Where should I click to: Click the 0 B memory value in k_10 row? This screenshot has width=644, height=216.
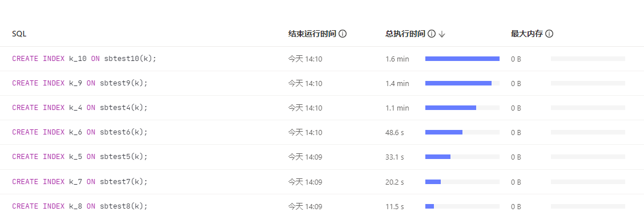[x=516, y=59]
